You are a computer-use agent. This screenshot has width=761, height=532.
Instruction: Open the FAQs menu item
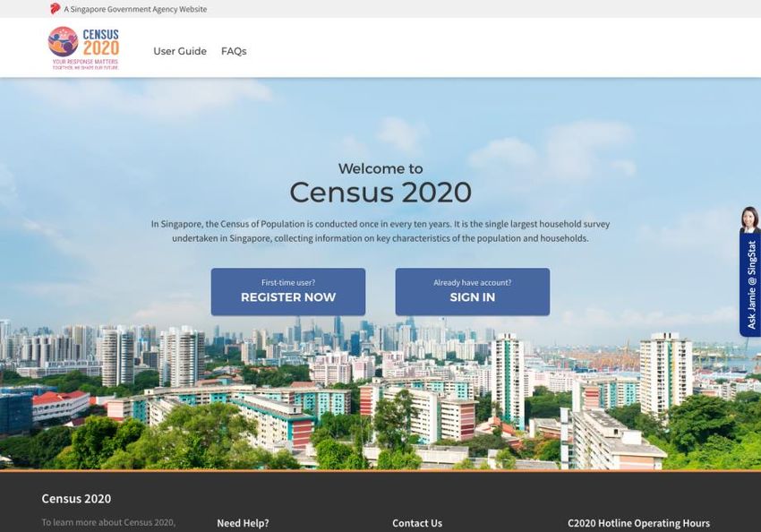pyautogui.click(x=234, y=51)
